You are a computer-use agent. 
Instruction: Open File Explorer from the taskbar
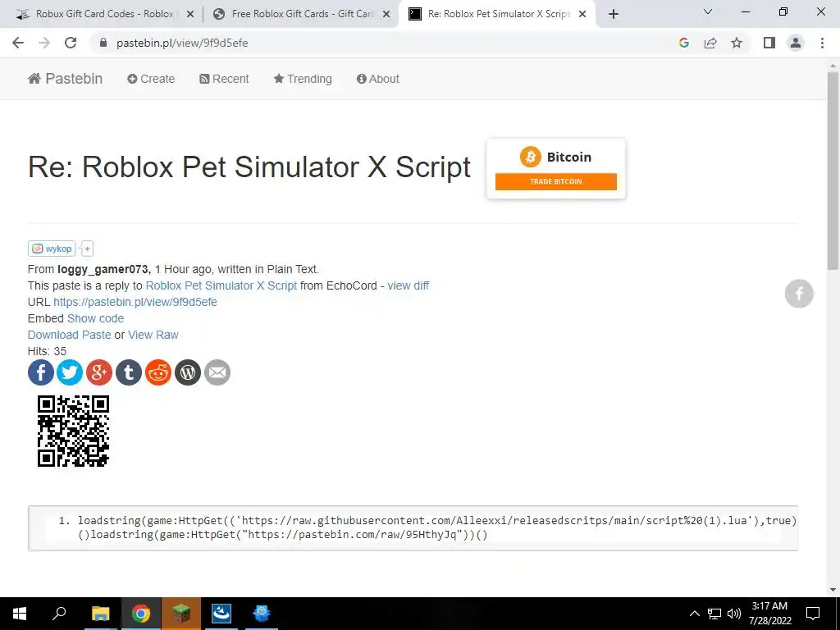tap(100, 614)
